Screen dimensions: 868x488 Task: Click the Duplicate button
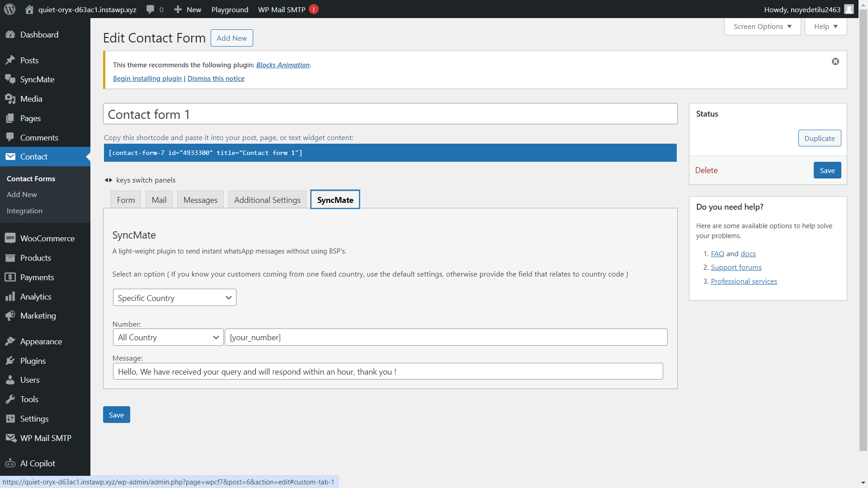(x=819, y=138)
